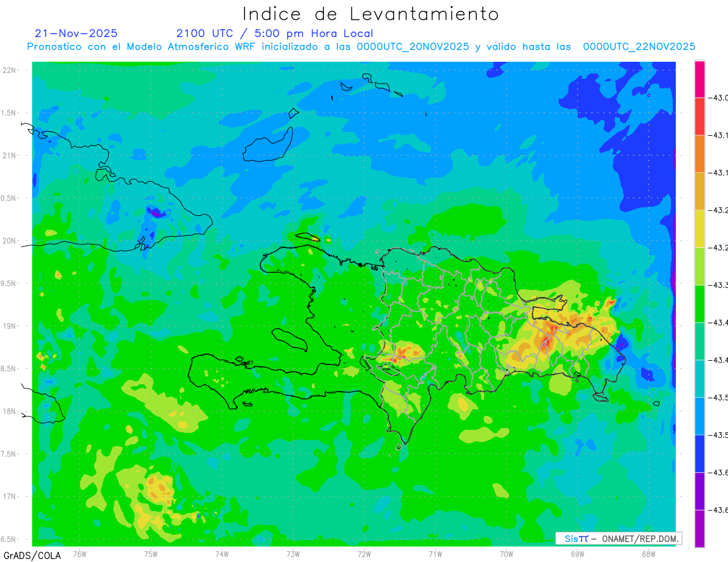Pick the teal-green swatch in the color bar
The image size is (728, 562).
tap(699, 341)
